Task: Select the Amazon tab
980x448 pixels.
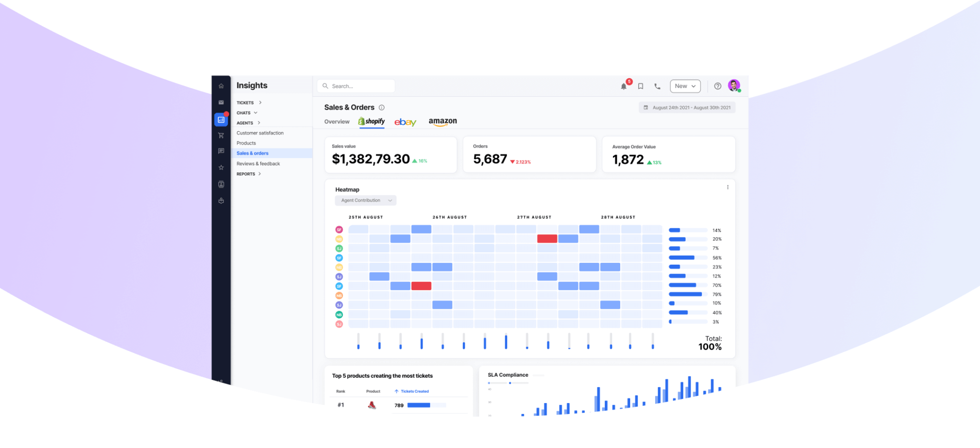Action: 443,122
